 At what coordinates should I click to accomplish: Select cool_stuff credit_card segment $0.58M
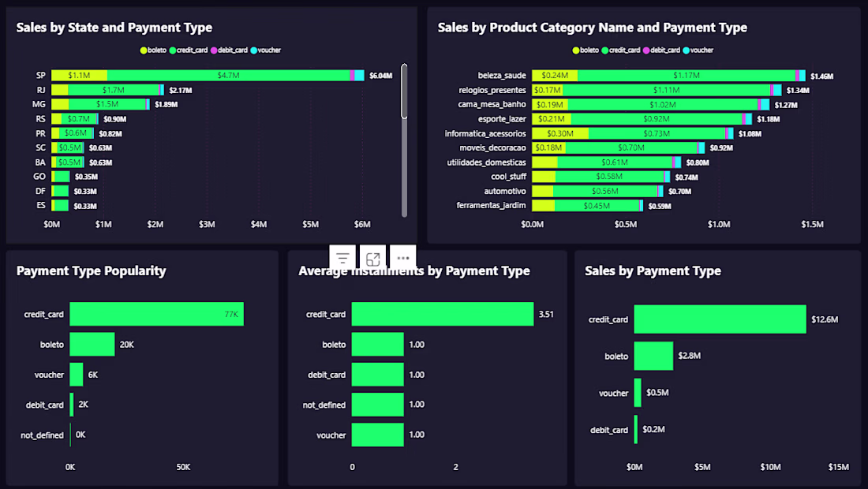tap(609, 177)
